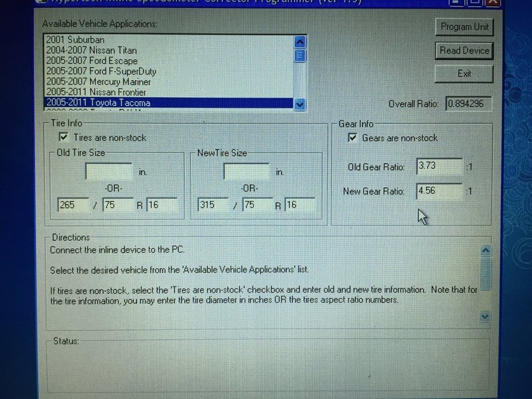This screenshot has height=399, width=532.
Task: Click the Overall Ratio field
Action: pyautogui.click(x=469, y=104)
